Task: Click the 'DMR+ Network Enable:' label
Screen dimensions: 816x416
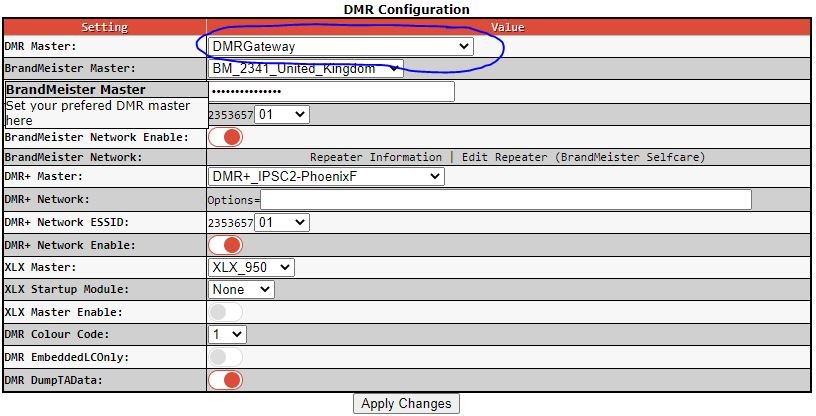Action: [x=70, y=245]
